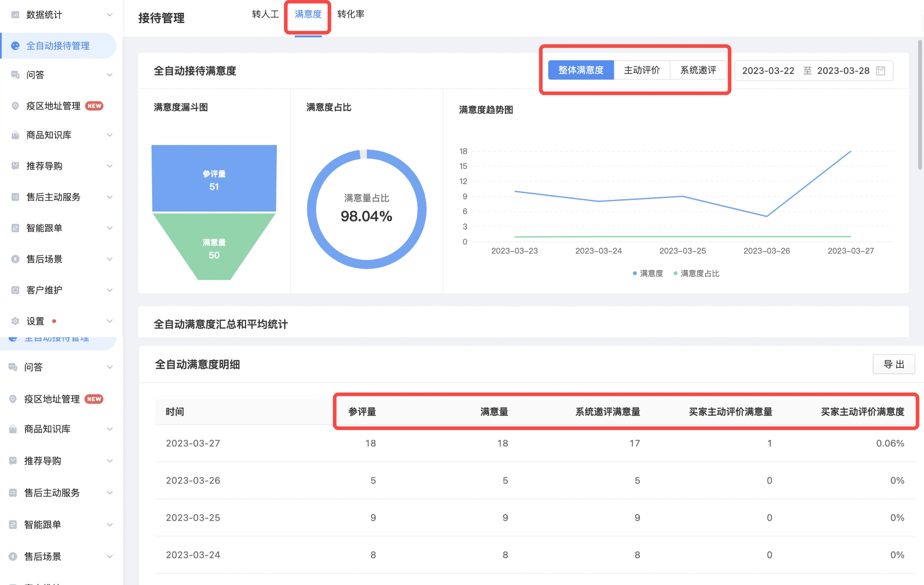Screen dimensions: 924x585
Task: Switch to the 满意度 tab
Action: pyautogui.click(x=308, y=15)
